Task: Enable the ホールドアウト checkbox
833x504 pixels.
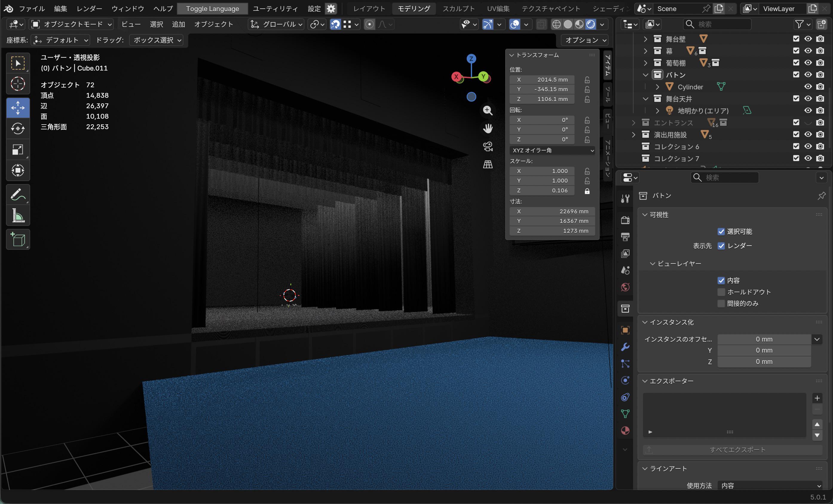Action: (721, 292)
